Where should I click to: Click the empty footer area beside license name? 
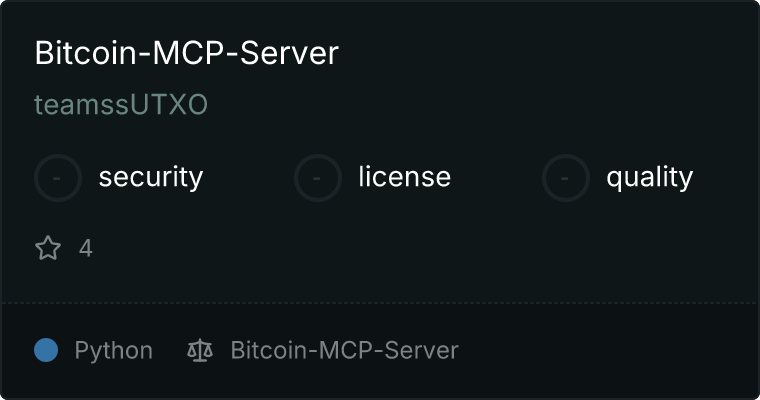[x=606, y=351]
